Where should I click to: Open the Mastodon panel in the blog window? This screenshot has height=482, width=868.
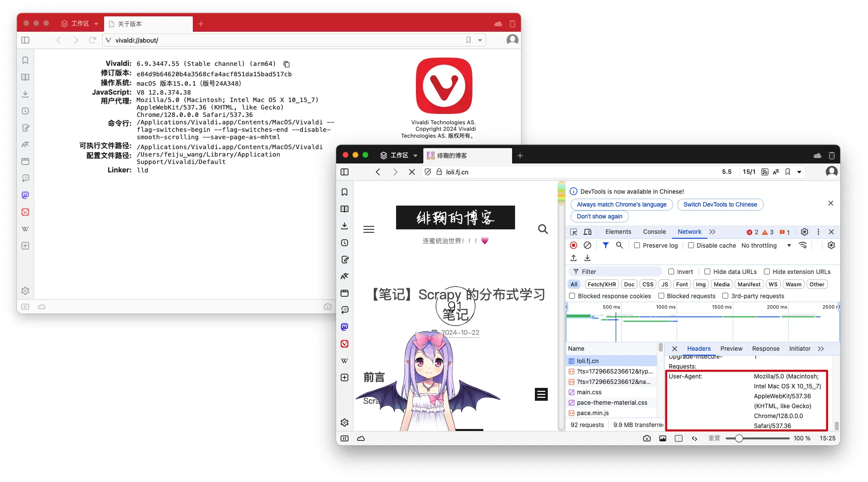click(345, 327)
